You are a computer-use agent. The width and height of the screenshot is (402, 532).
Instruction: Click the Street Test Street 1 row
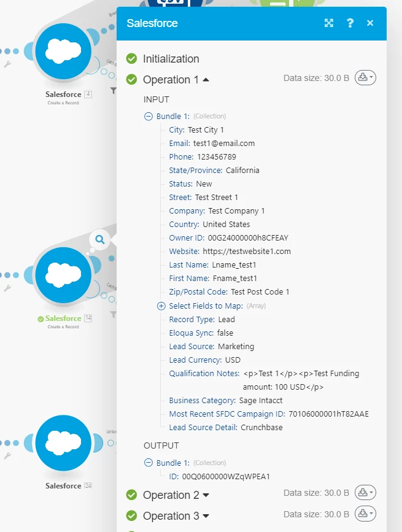204,198
